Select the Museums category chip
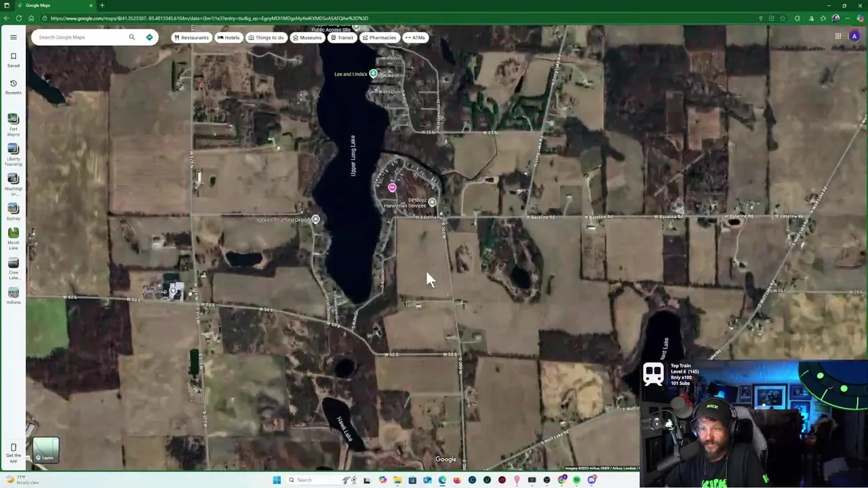The height and width of the screenshot is (488, 868). click(x=307, y=37)
